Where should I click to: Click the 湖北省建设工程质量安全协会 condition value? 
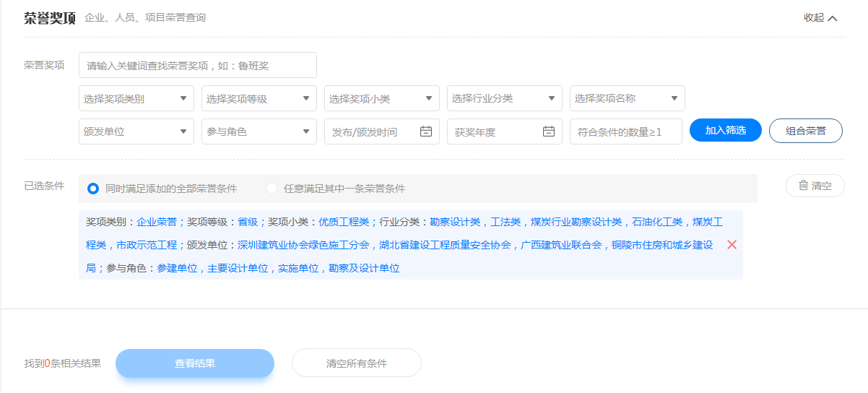pos(445,245)
